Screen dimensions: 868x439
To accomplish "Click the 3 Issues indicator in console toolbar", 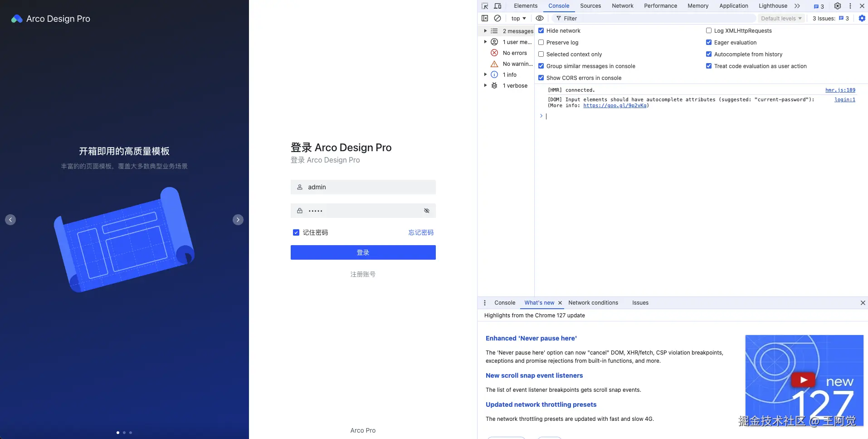I will coord(831,19).
